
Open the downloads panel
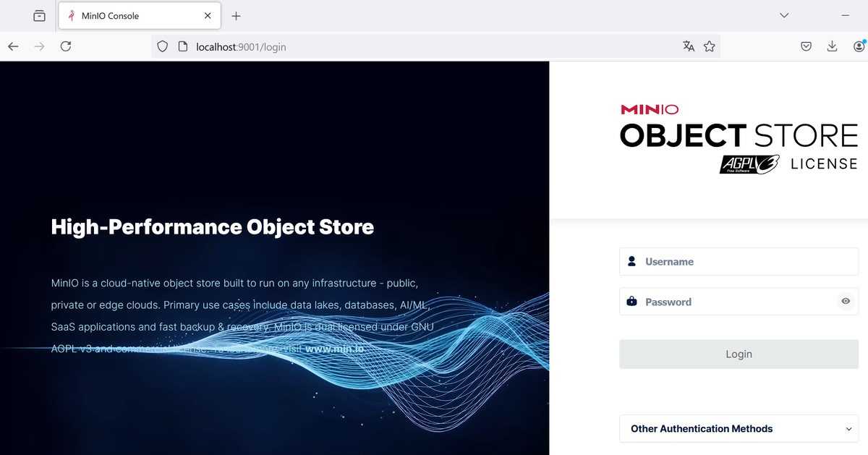coord(832,46)
